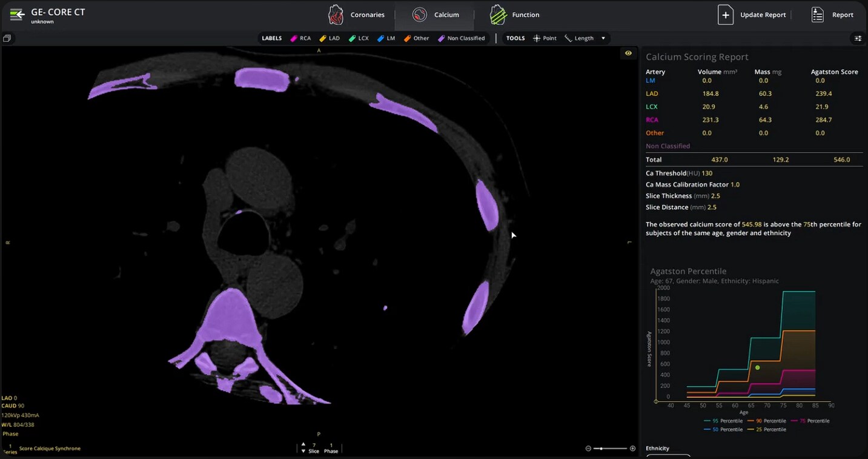Viewport: 868px width, 459px height.
Task: Click the Total Agatston score 546.0
Action: (x=841, y=159)
